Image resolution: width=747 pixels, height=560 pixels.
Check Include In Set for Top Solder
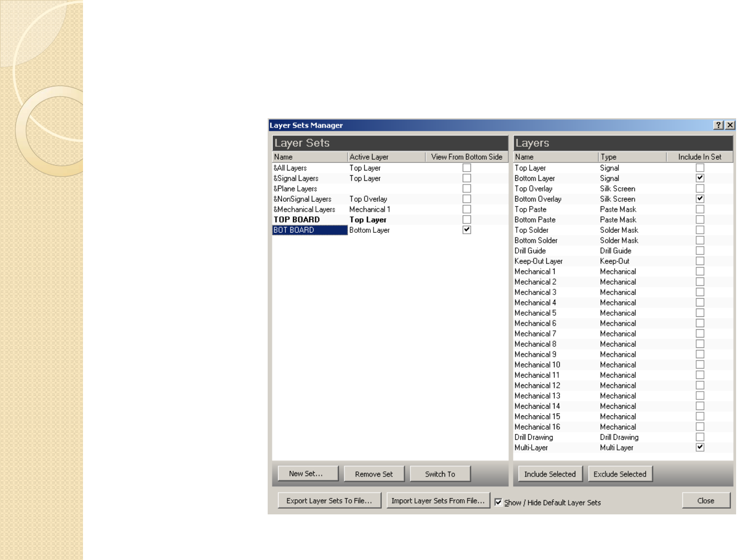(x=700, y=230)
